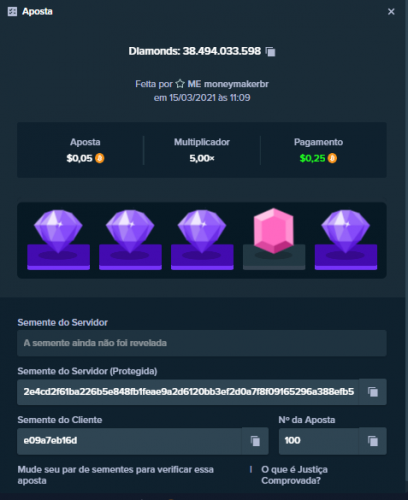
Task: Click the bitcoin icon next to $0,25
Action: tap(332, 158)
